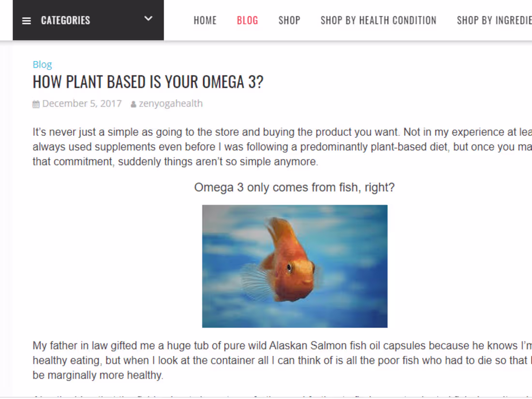The image size is (532, 399).
Task: Go to the HOME menu item
Action: 205,20
